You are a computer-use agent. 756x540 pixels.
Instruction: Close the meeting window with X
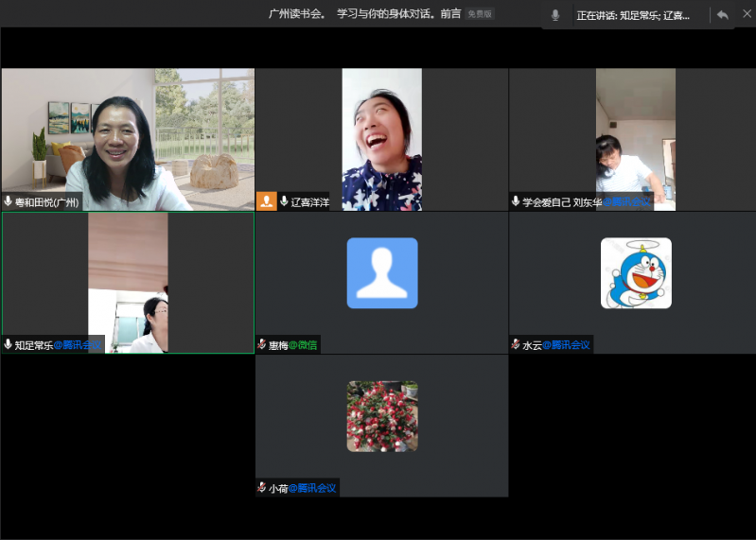pos(745,15)
